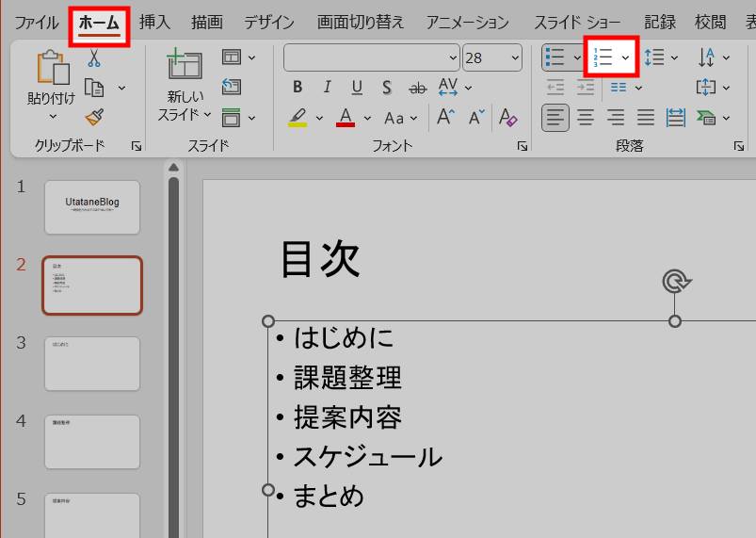Open the font name dropdown
The height and width of the screenshot is (538, 756).
pyautogui.click(x=453, y=57)
